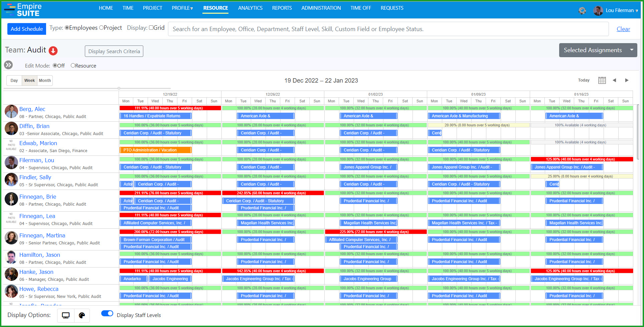Go to the previous date range

click(x=614, y=80)
